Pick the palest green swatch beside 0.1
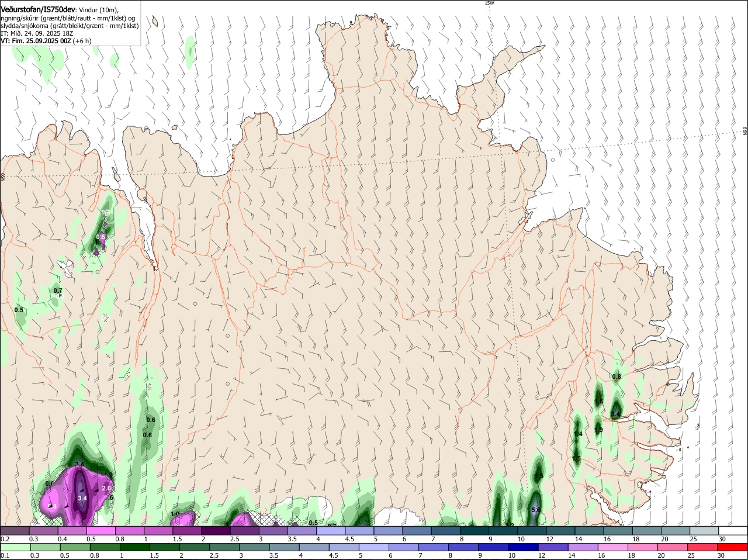The height and width of the screenshot is (560, 748). 15,547
